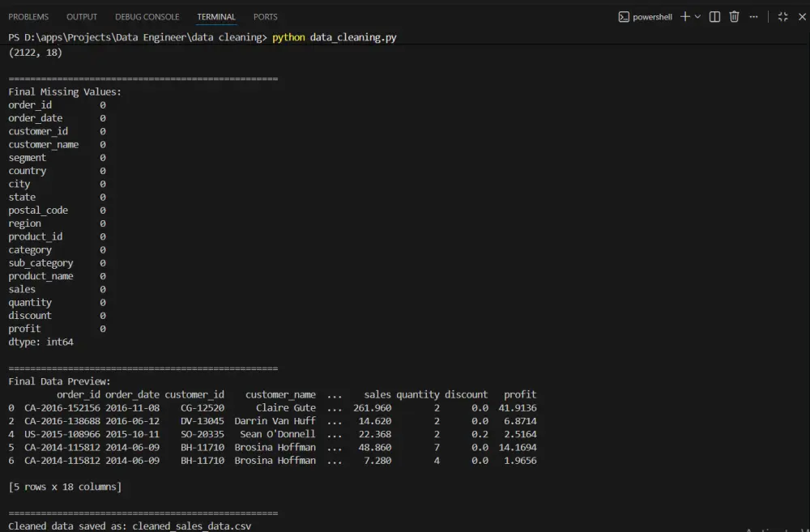Close the terminal panel with the X icon
This screenshot has width=810, height=532.
pos(801,16)
